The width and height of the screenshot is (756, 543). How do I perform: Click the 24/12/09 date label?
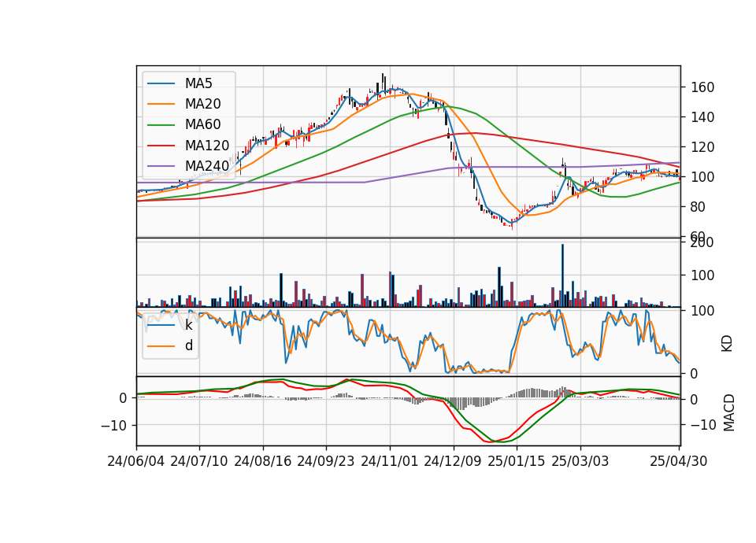(453, 461)
